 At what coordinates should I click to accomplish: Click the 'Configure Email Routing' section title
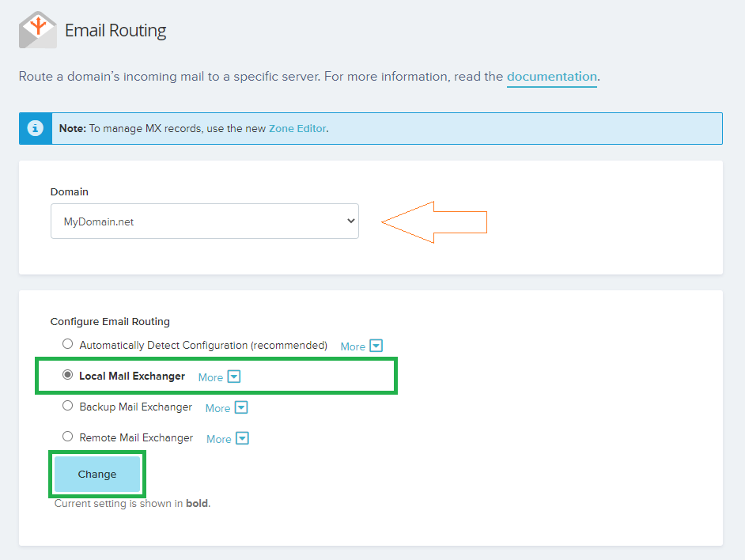(110, 321)
